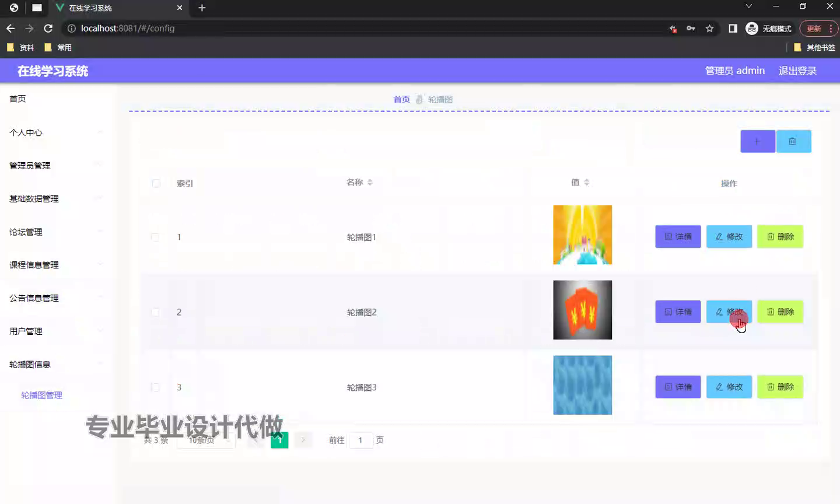This screenshot has width=840, height=504.
Task: Click 修改 for 轮播图3
Action: [729, 387]
